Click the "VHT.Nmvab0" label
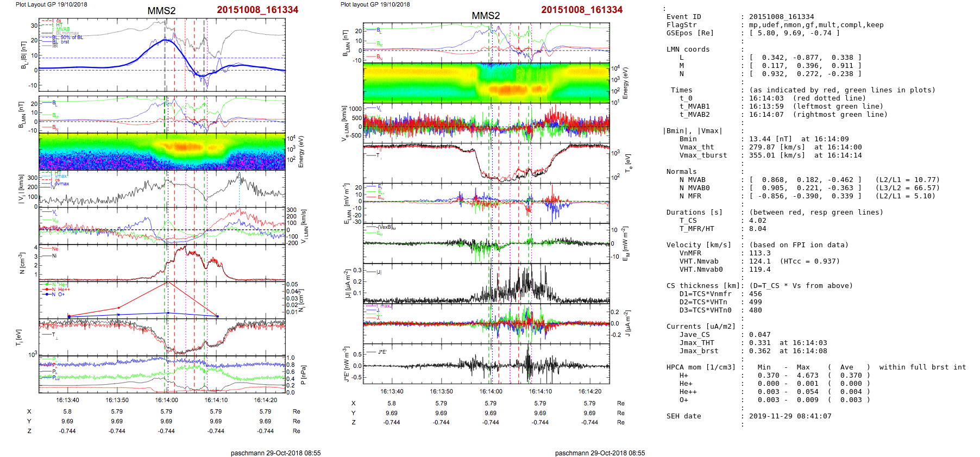Screen dimensions: 980x457 (x=701, y=270)
